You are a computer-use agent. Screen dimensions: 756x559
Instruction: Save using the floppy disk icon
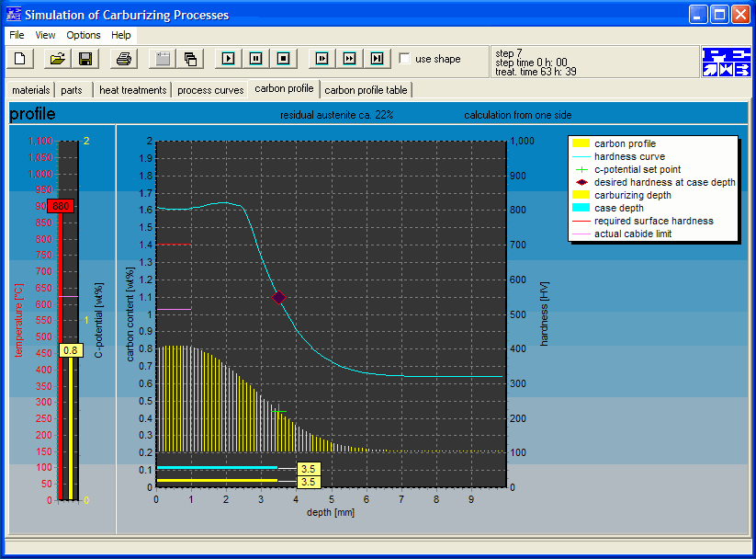coord(85,59)
